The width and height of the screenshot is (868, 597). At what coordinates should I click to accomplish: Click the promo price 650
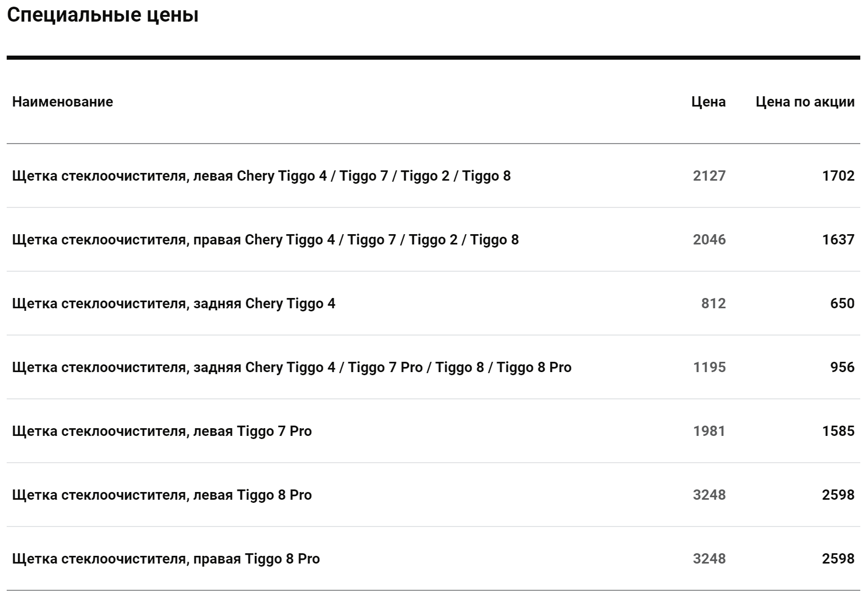pyautogui.click(x=842, y=304)
